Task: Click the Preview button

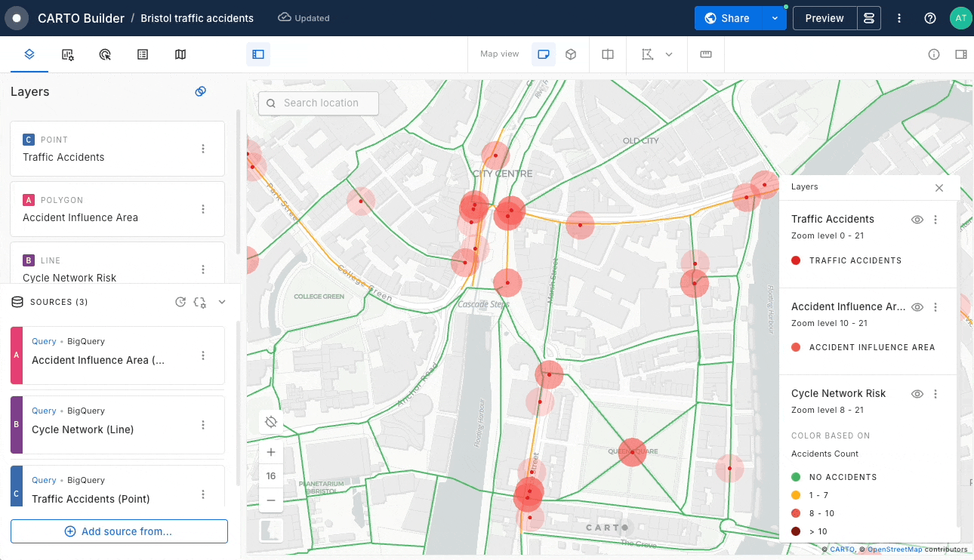Action: [x=824, y=18]
